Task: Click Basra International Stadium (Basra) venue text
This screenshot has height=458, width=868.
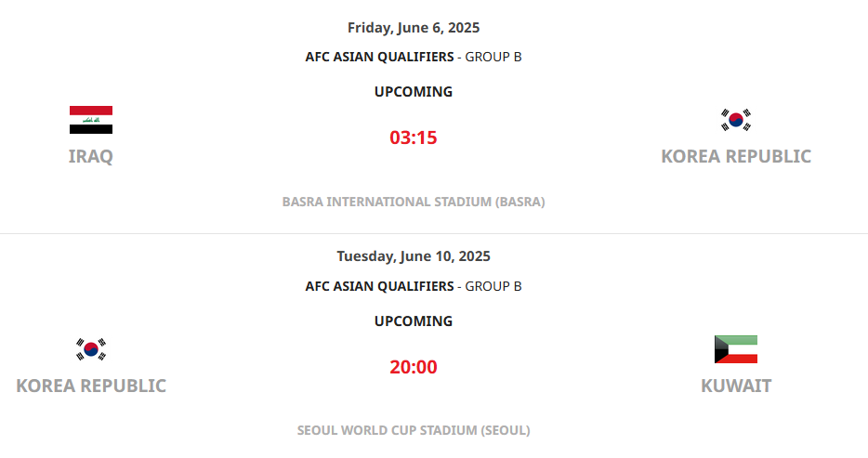Action: tap(414, 202)
